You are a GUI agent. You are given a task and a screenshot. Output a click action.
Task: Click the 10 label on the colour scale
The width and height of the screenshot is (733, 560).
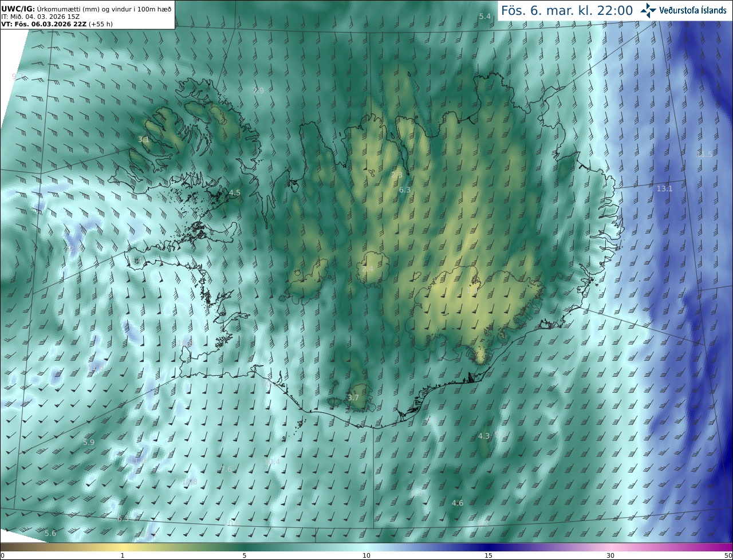pyautogui.click(x=366, y=555)
